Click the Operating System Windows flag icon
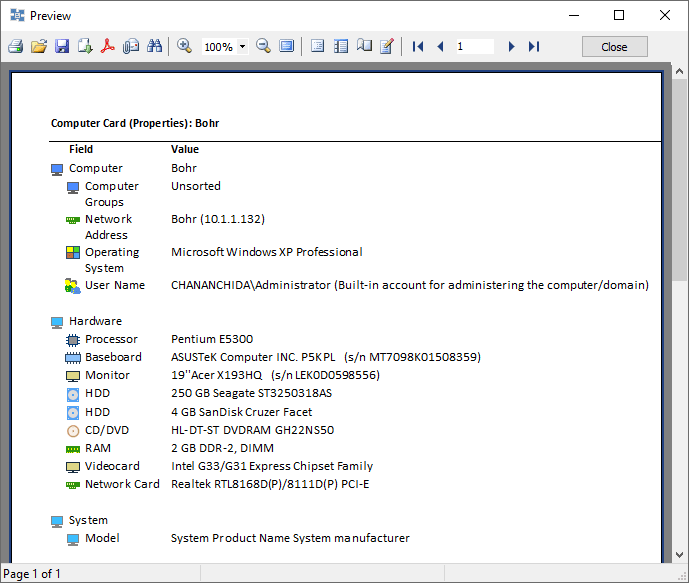Viewport: 689px width, 583px height. (x=73, y=253)
